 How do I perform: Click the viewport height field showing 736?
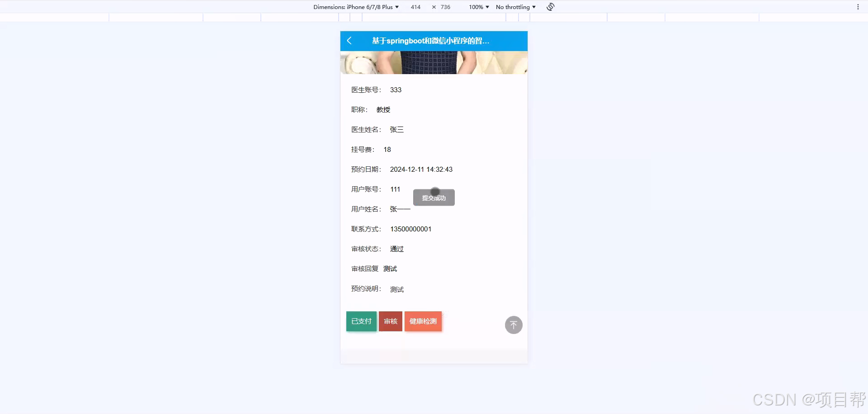click(x=445, y=7)
